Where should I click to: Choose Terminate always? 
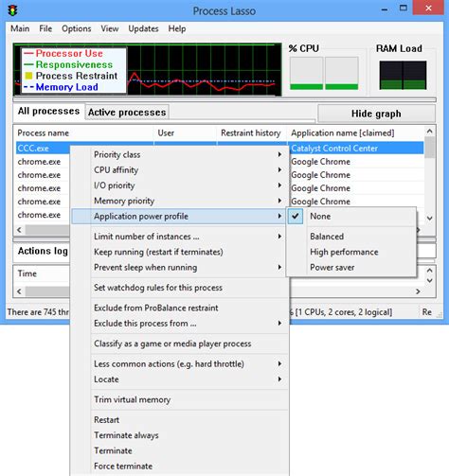179,435
